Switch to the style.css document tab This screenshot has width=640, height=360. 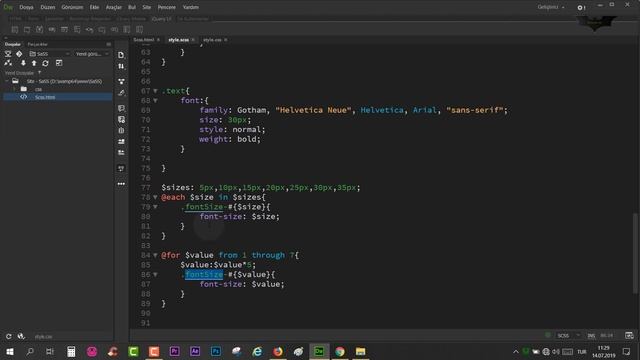click(x=212, y=40)
